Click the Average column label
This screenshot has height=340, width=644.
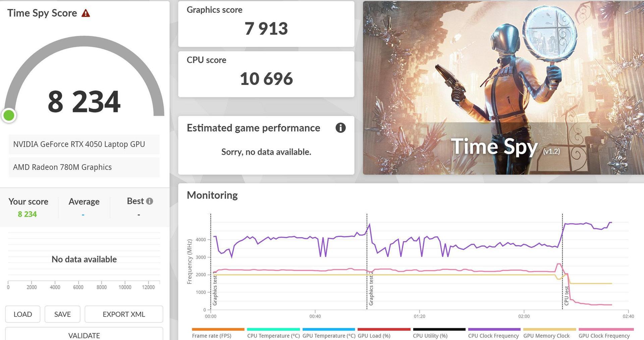coord(84,201)
